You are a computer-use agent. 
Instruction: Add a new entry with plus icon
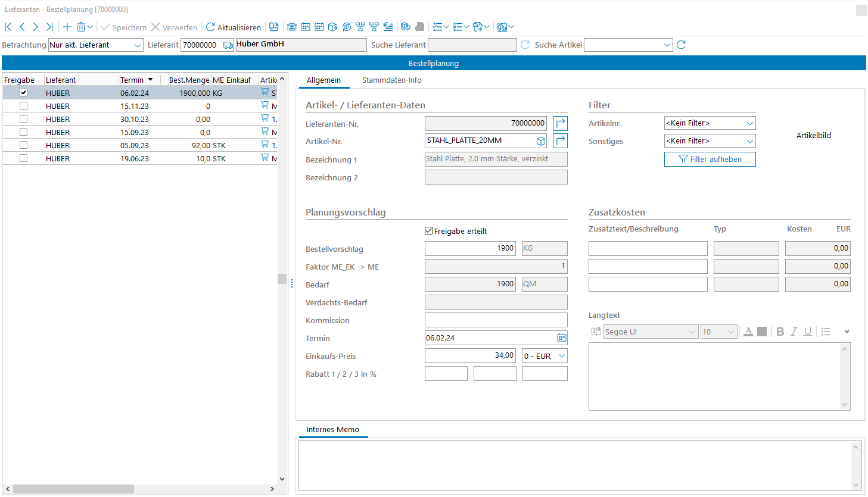[67, 27]
